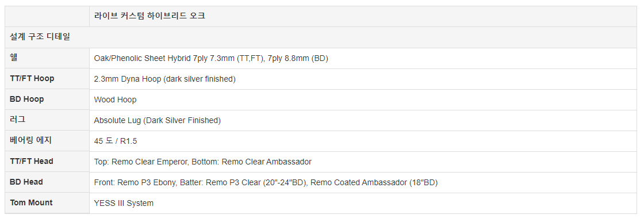
Task: Click the empty top-left header cell
Action: point(47,17)
